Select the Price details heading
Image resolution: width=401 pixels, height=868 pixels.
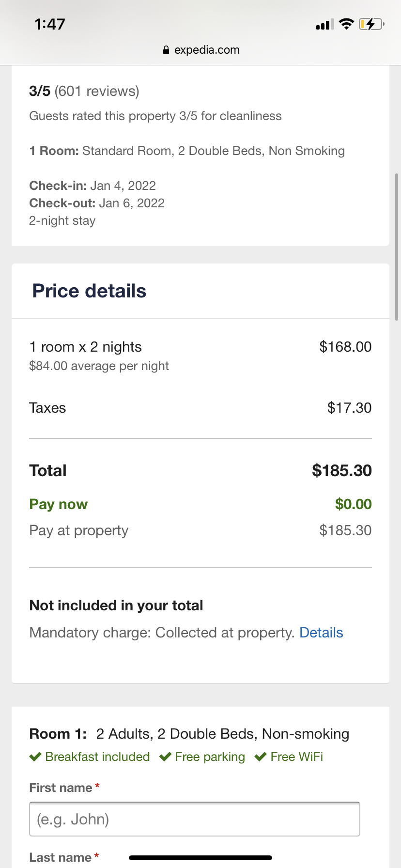[x=89, y=291]
